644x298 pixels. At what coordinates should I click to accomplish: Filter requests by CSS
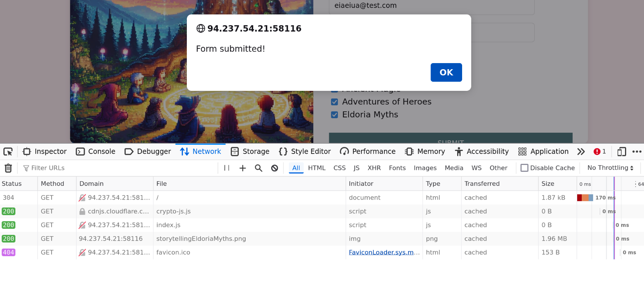tap(339, 168)
